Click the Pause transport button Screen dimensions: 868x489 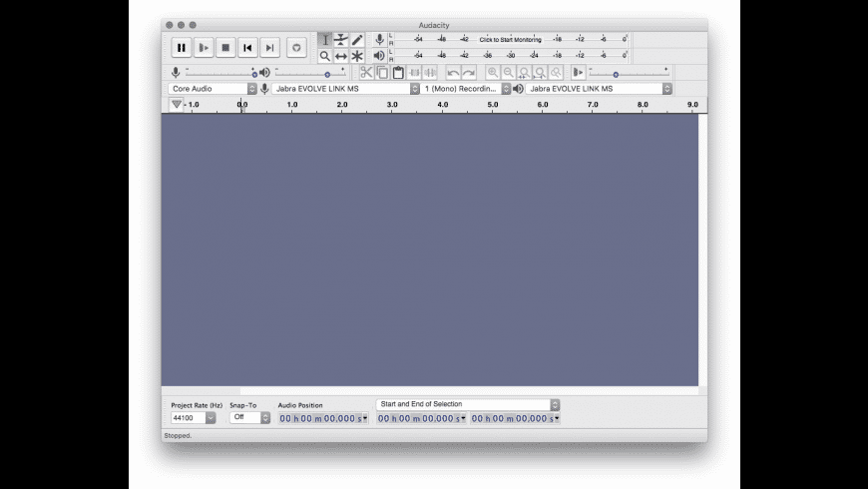point(181,48)
